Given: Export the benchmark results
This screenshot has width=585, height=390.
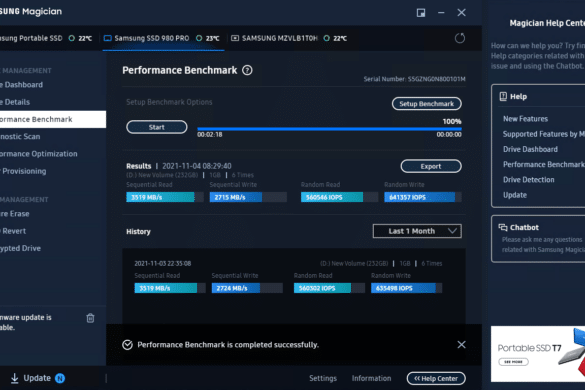Looking at the screenshot, I should tap(431, 166).
